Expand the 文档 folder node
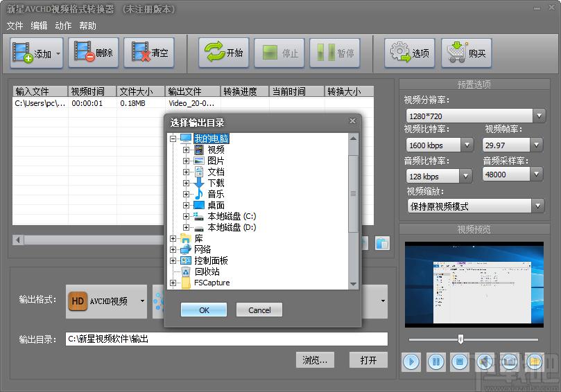The width and height of the screenshot is (561, 392). [x=186, y=172]
